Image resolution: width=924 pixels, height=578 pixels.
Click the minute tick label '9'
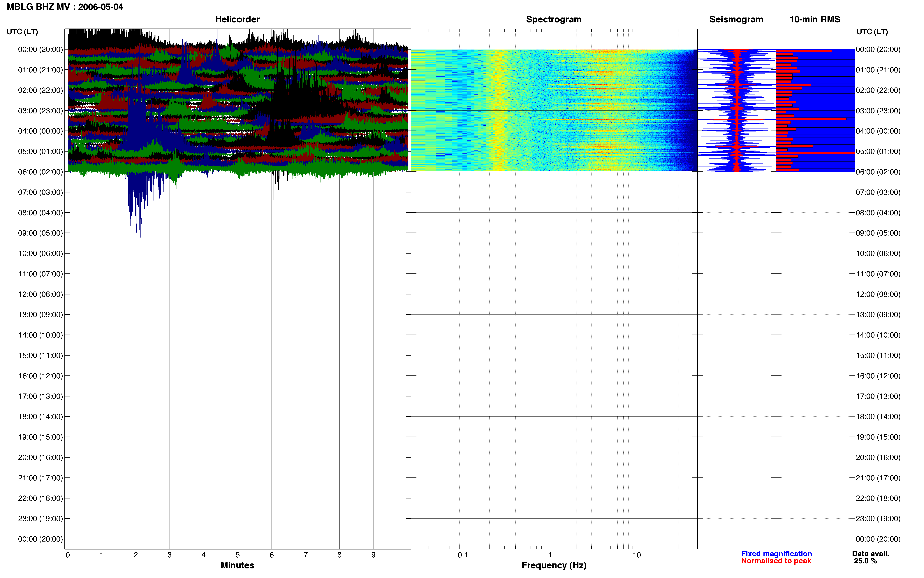pyautogui.click(x=373, y=555)
